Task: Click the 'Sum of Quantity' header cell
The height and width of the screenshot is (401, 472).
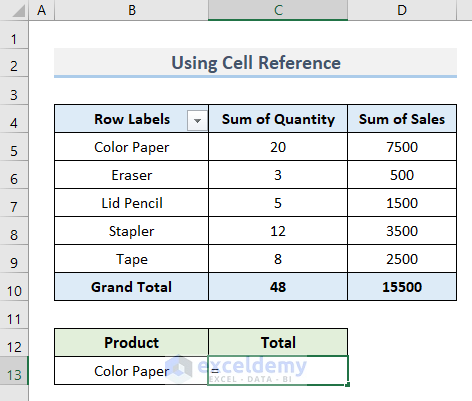Action: (278, 119)
